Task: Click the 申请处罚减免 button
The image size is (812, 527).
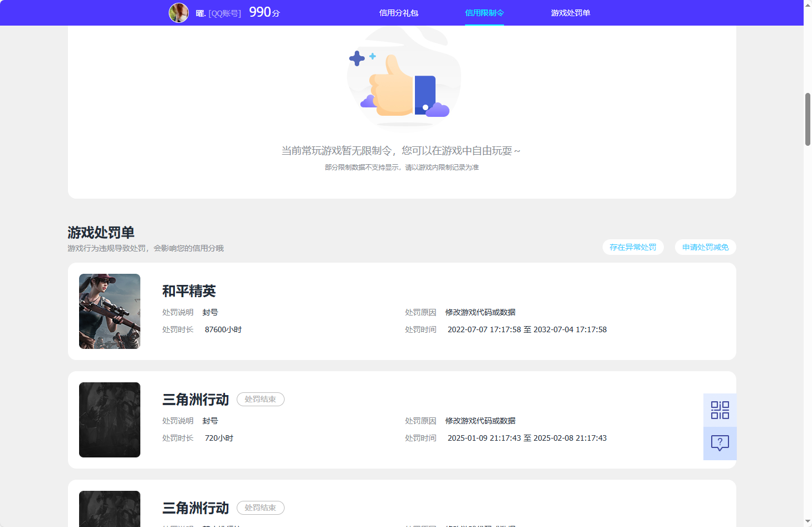Action: tap(705, 247)
